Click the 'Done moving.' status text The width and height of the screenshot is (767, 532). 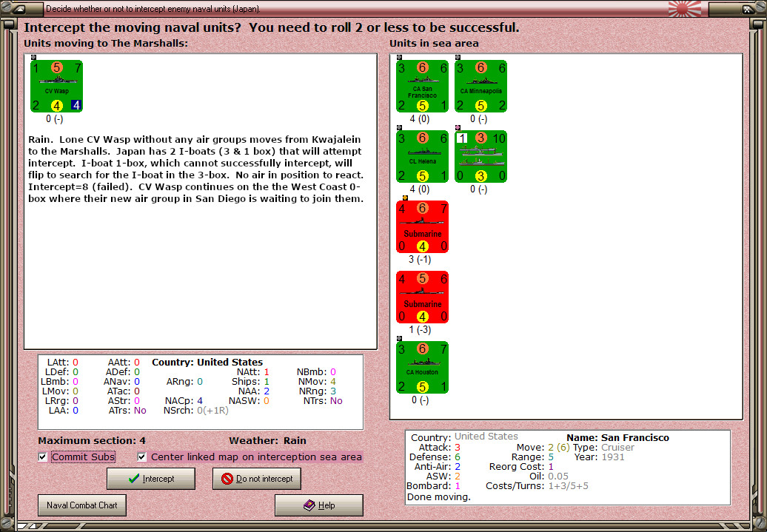[439, 496]
